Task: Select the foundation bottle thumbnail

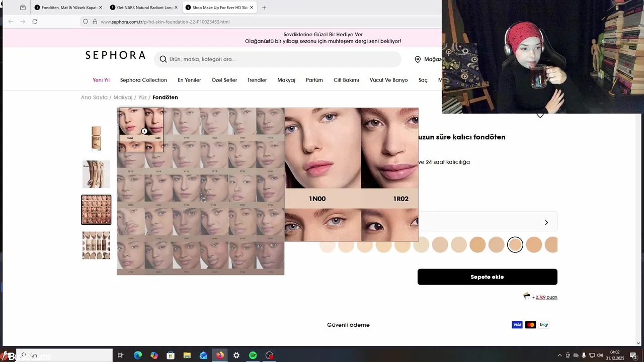Action: [x=96, y=138]
